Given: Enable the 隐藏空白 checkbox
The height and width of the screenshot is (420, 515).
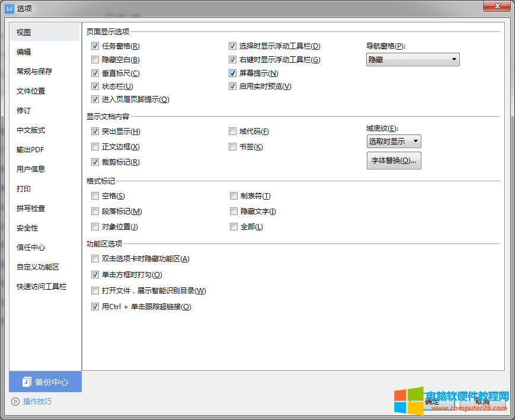Looking at the screenshot, I should [95, 60].
